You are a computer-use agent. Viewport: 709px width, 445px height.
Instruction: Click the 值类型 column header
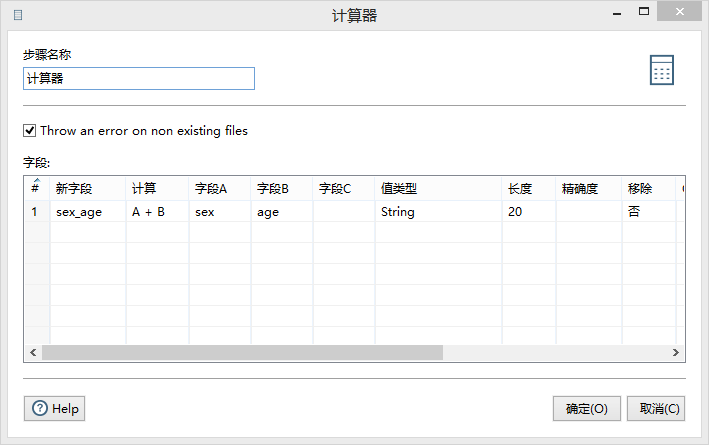(x=438, y=188)
